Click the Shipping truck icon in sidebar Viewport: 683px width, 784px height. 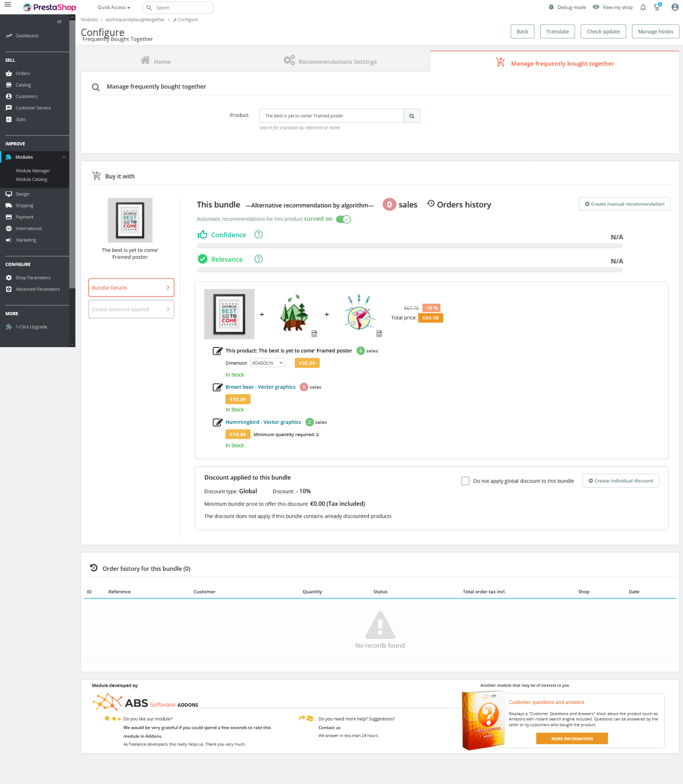coord(9,205)
